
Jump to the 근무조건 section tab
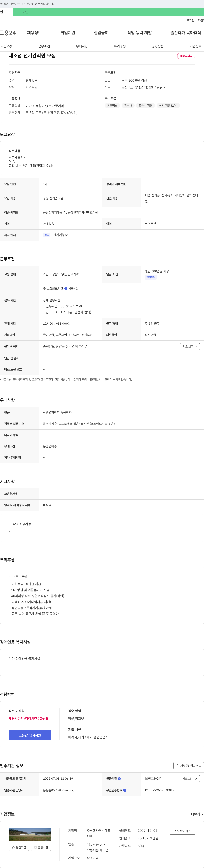tap(44, 46)
